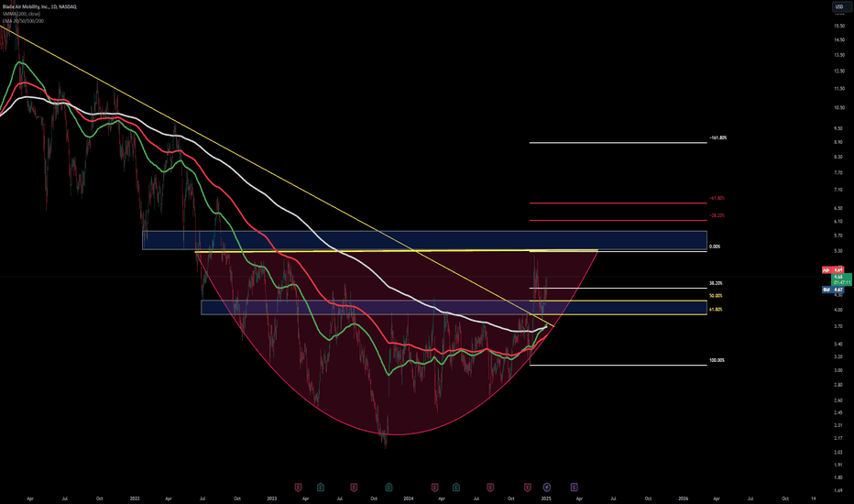This screenshot has height=504, width=854.
Task: Open the purple lightning-bolt marker at 2025
Action: click(x=547, y=488)
